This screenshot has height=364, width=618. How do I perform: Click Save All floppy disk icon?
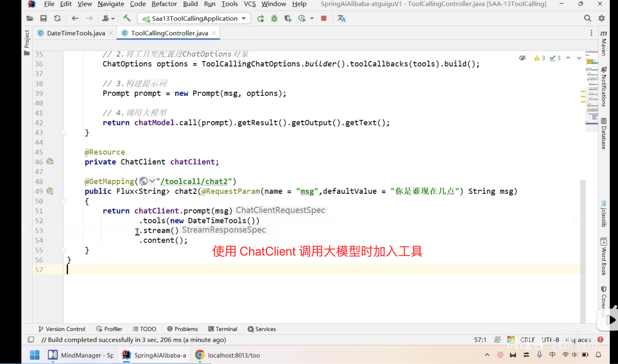pyautogui.click(x=44, y=18)
